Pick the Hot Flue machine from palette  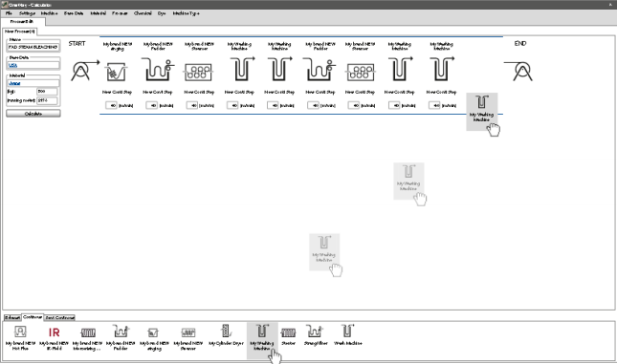click(20, 337)
